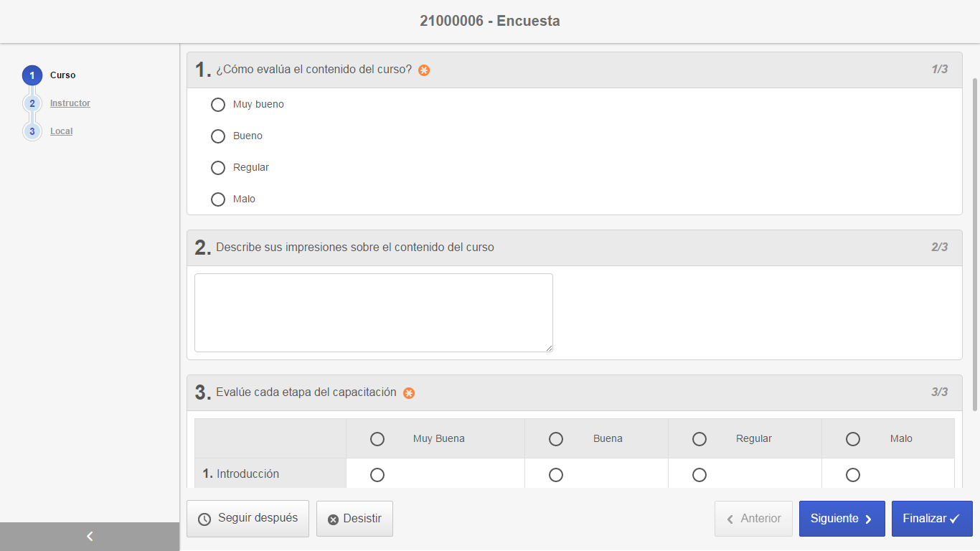Click the required indicator icon on question 3

click(x=408, y=393)
